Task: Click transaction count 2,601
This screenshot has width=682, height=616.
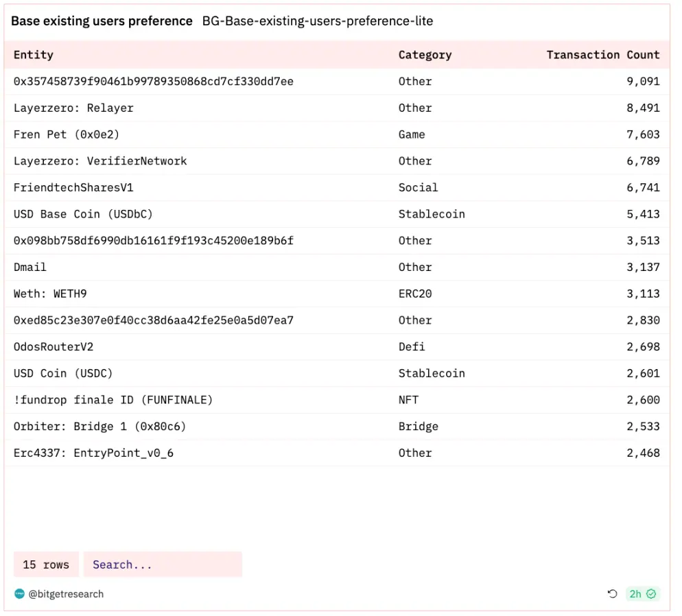Action: [x=643, y=373]
